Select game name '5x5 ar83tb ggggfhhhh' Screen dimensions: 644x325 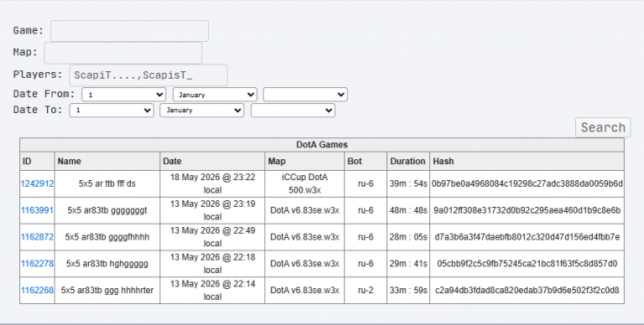click(107, 237)
